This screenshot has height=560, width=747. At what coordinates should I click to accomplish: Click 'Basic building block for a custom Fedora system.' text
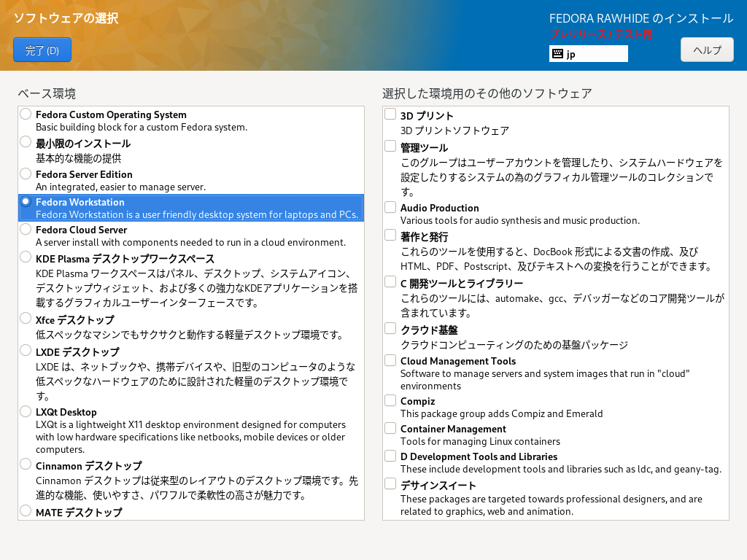[x=142, y=127]
